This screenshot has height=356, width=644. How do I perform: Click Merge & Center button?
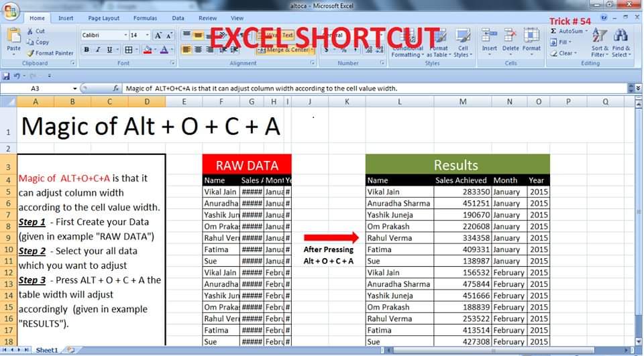pos(286,50)
